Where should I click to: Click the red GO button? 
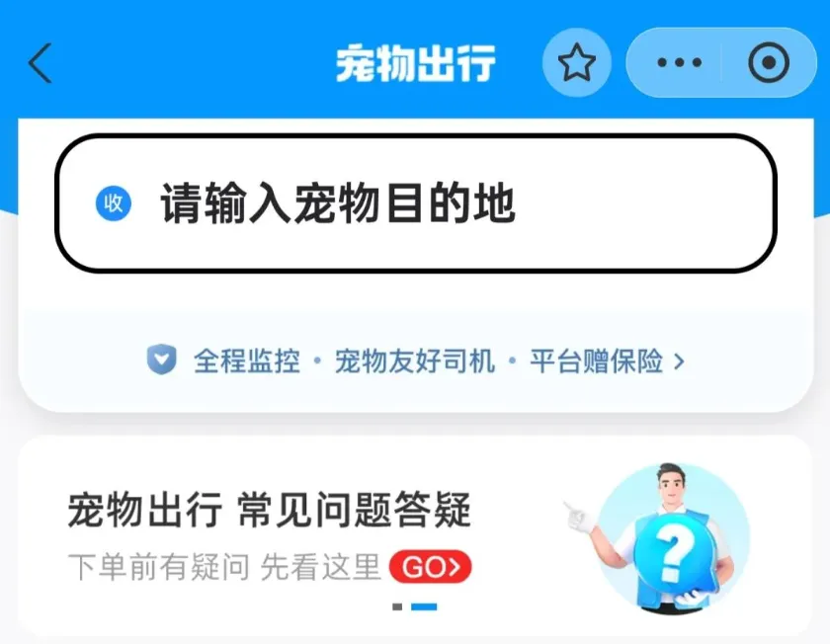click(431, 567)
